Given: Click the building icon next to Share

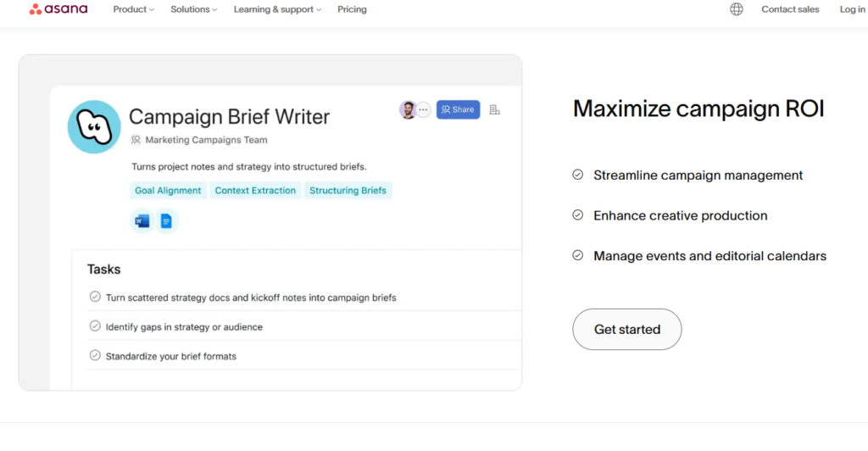Looking at the screenshot, I should pyautogui.click(x=494, y=109).
